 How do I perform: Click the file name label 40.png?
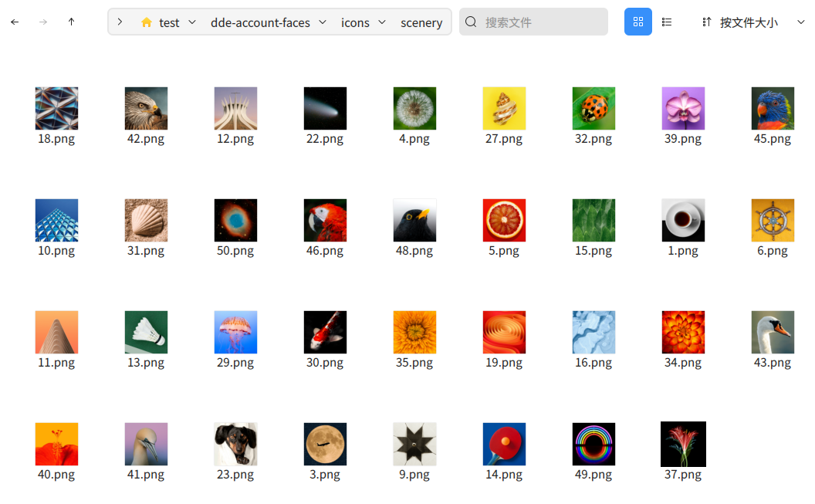[56, 475]
